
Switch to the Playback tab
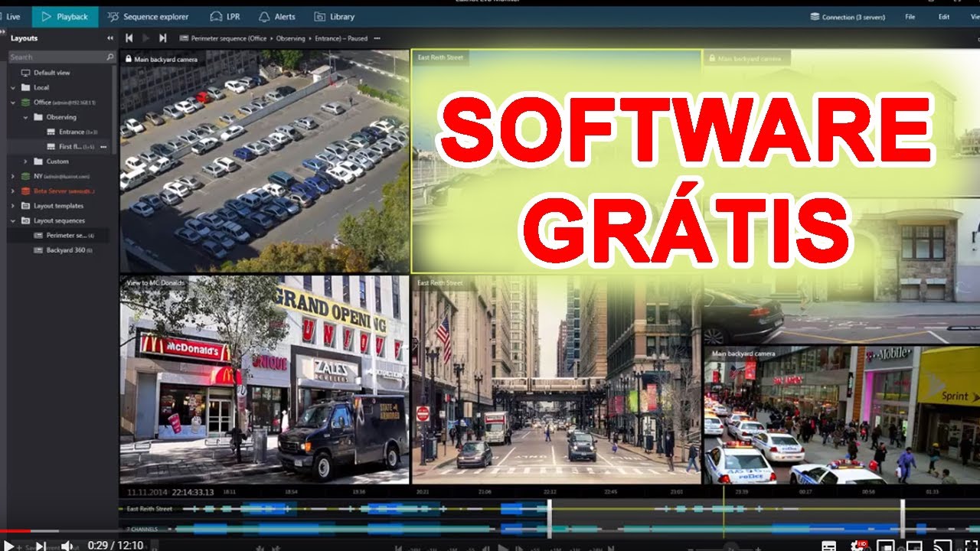[x=65, y=16]
